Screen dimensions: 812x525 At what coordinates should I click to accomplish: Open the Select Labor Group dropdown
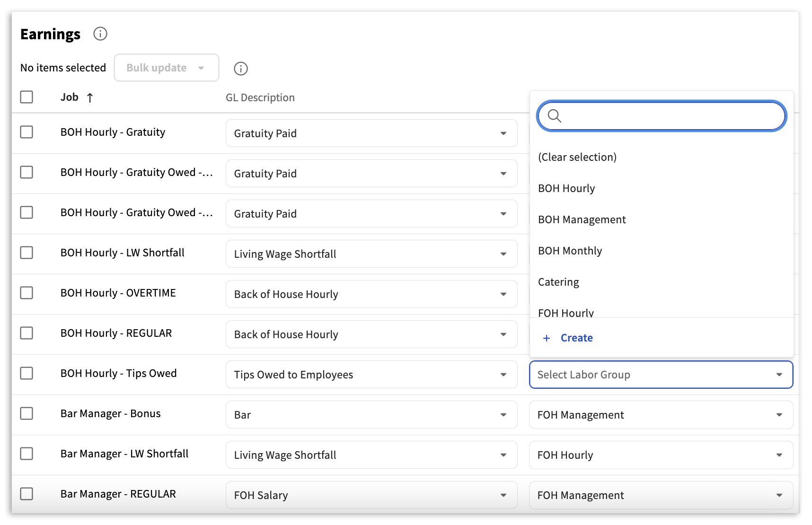(x=661, y=375)
